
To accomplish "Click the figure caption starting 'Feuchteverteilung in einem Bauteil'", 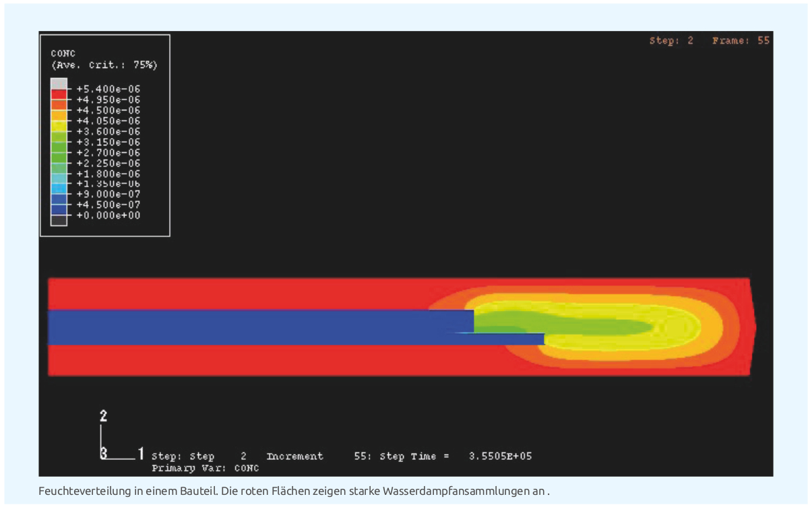I will 294,491.
